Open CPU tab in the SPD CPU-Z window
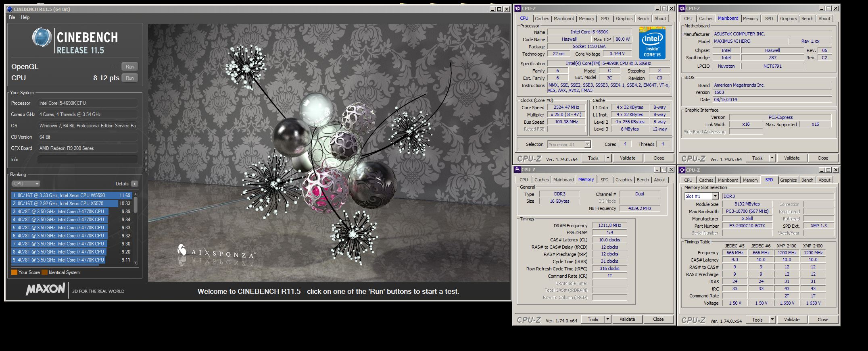The image size is (868, 351). click(688, 180)
